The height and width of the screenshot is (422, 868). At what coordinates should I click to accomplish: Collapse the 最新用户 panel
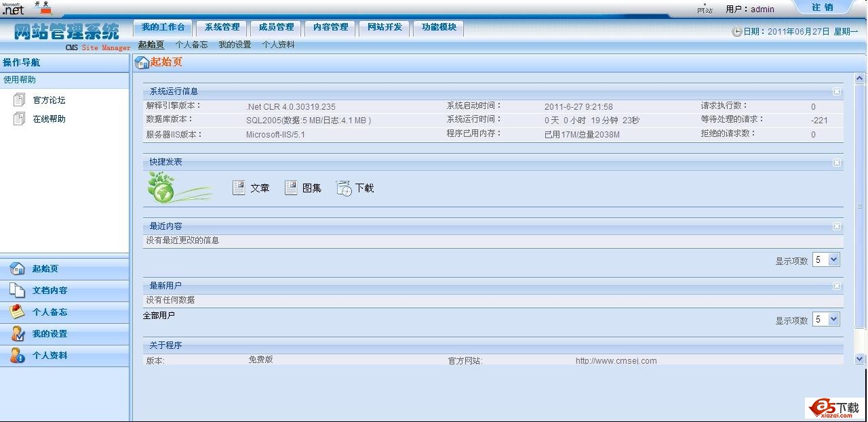pos(837,286)
